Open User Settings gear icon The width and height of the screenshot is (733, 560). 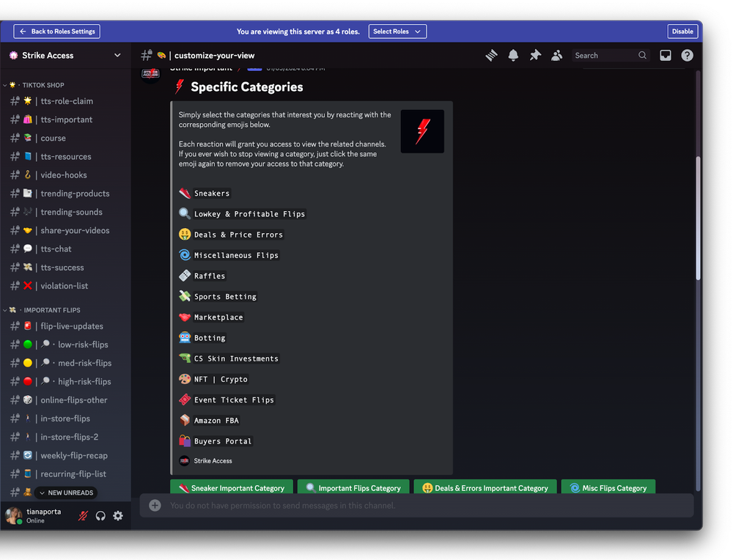(118, 516)
